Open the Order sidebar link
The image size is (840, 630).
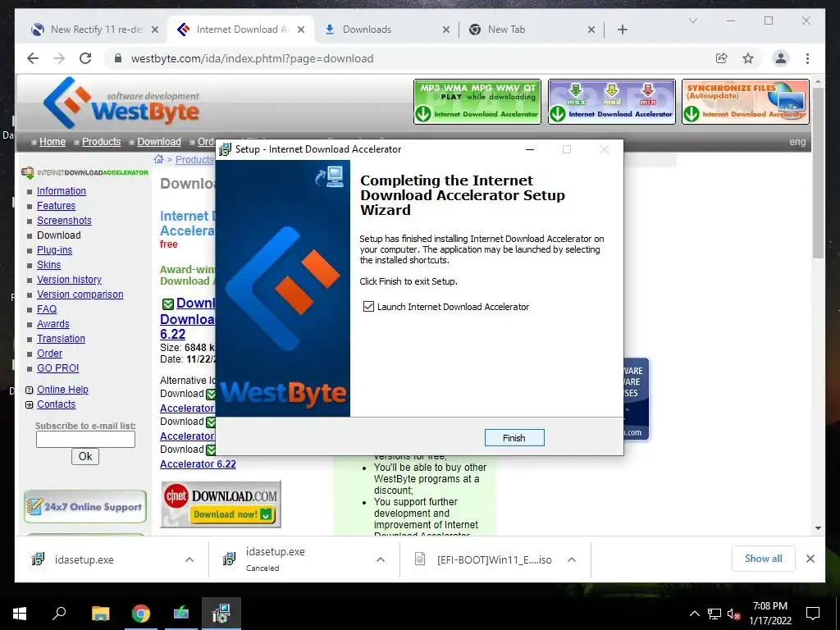(x=49, y=354)
